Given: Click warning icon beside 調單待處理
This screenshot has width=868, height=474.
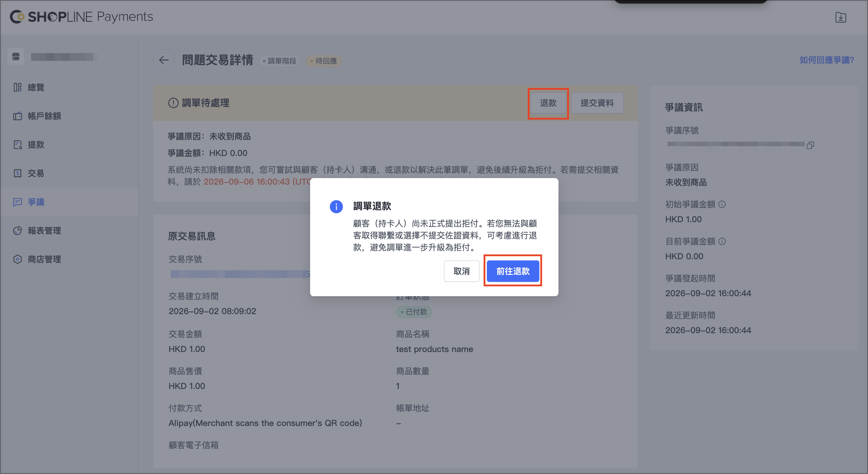Looking at the screenshot, I should tap(173, 103).
